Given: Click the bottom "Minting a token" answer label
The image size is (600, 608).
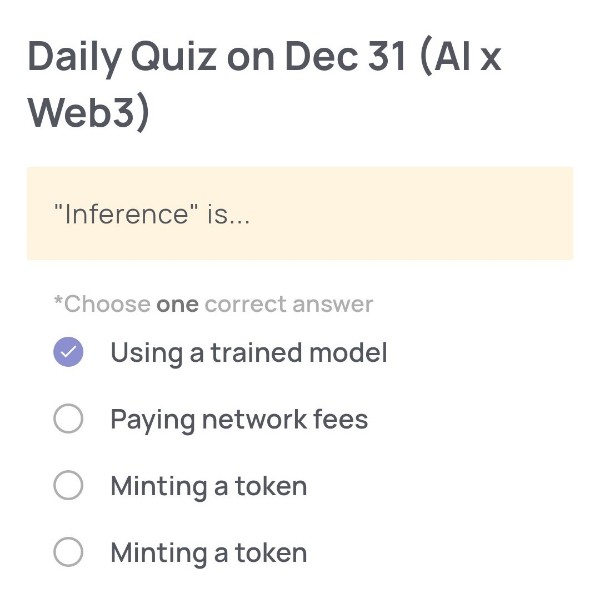Looking at the screenshot, I should point(208,552).
